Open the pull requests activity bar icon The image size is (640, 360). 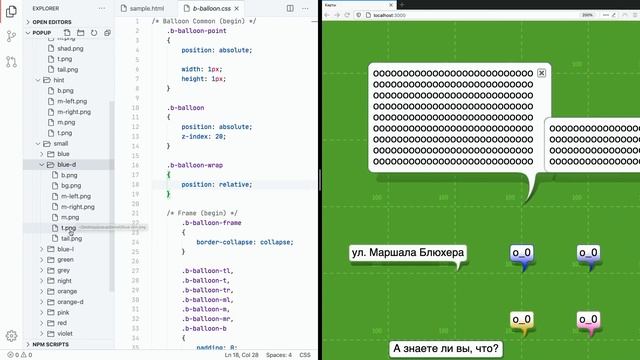click(x=11, y=62)
